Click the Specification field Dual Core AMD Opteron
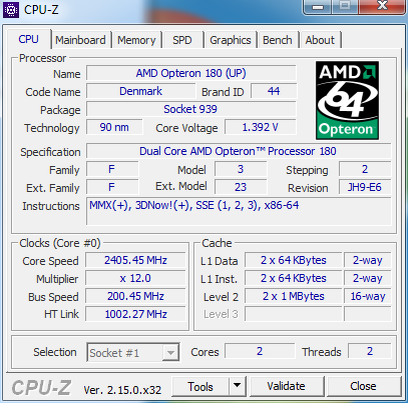The height and width of the screenshot is (403, 408). pos(238,151)
